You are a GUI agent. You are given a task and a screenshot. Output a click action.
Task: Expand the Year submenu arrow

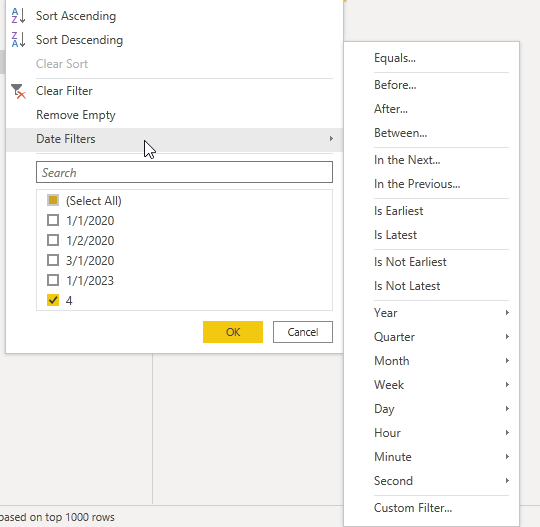(507, 312)
